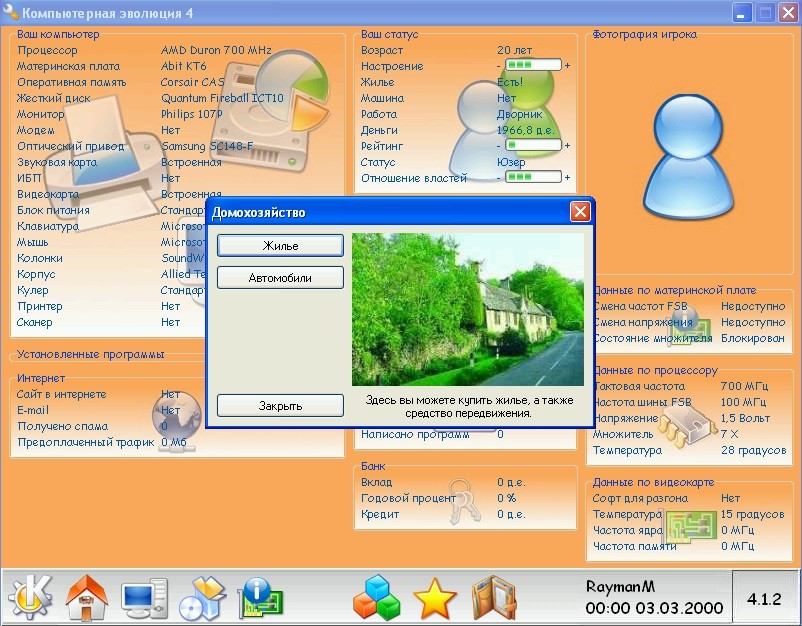Screen dimensions: 802x626
Task: Click the Отношение властей progress bar
Action: 533,177
